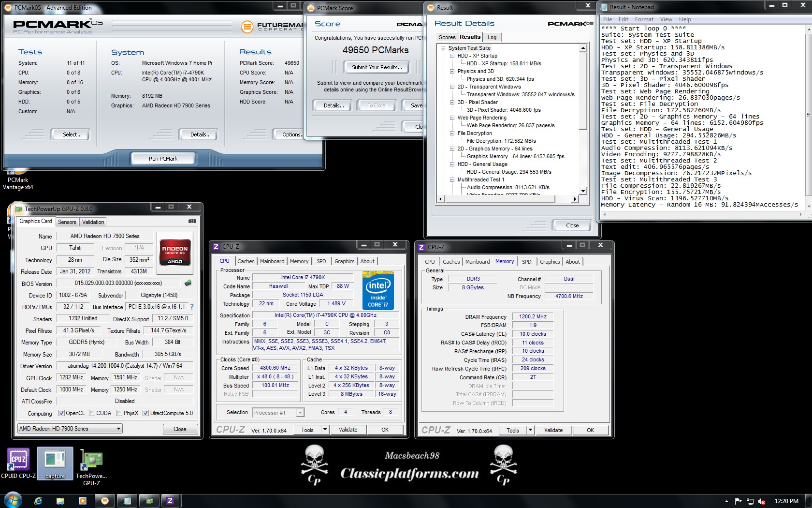Select 'Web Page Rendering: 26.837 pages/s' tree row

coord(510,125)
